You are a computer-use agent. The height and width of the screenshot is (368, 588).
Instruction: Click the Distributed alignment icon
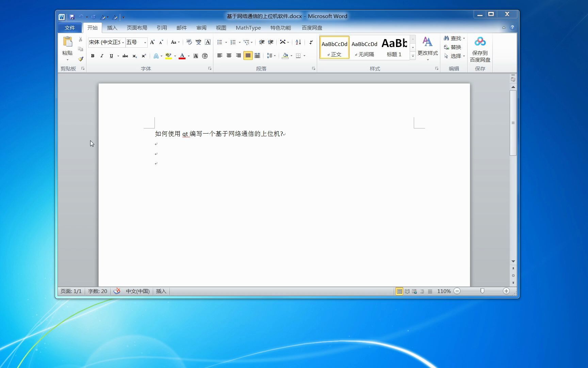(x=258, y=56)
